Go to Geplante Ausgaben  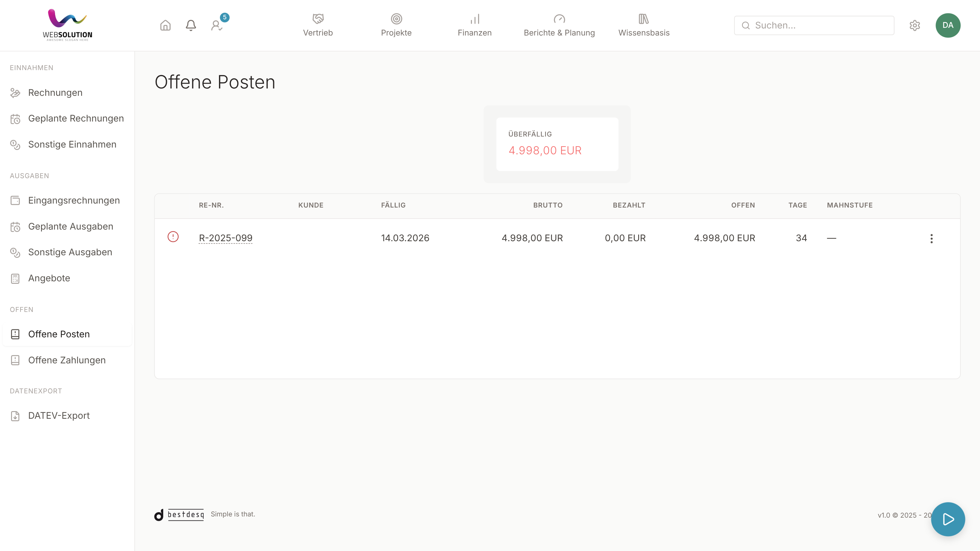[x=67, y=227]
